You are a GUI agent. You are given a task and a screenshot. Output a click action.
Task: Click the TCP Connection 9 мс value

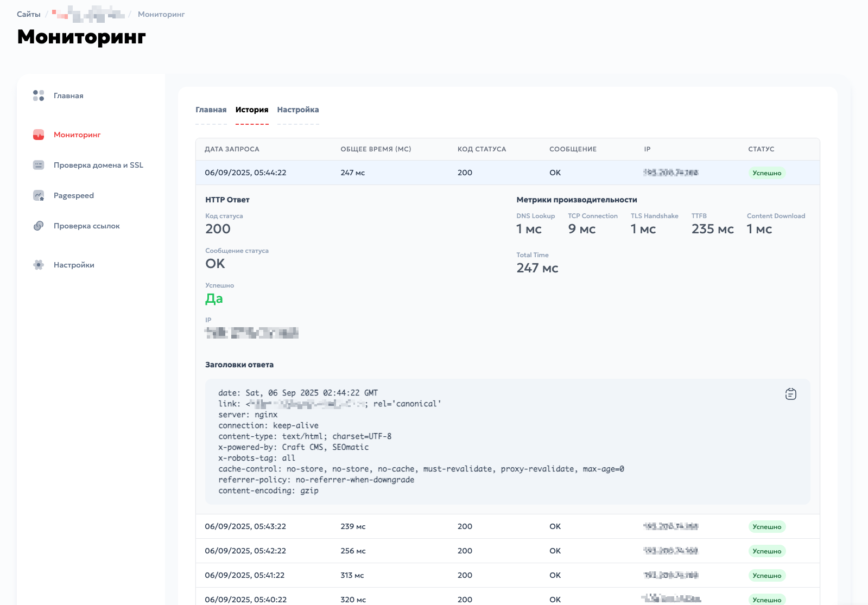point(581,229)
